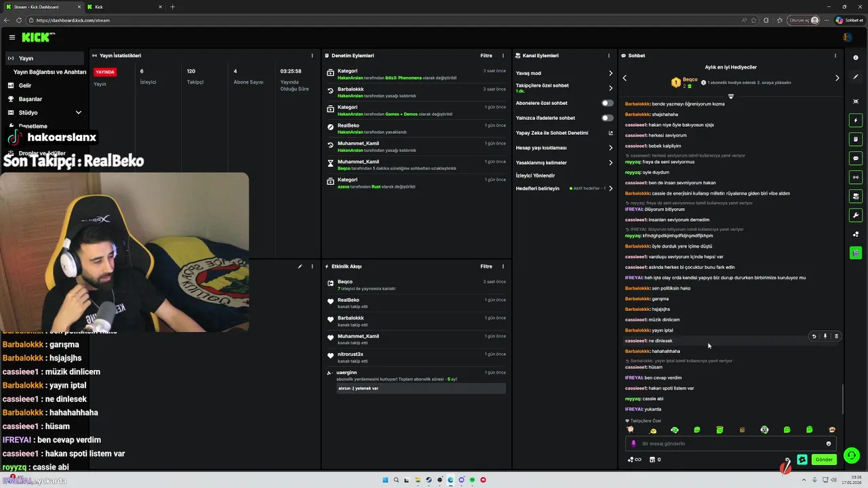Screen dimensions: 868x488
Task: Reply to the hovered 'ne dinlesek' message
Action: point(814,336)
